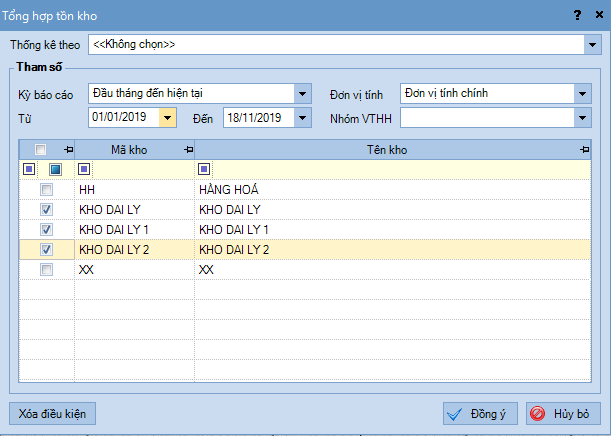
Task: Click the empty Nhóm VTHH input field
Action: (487, 118)
